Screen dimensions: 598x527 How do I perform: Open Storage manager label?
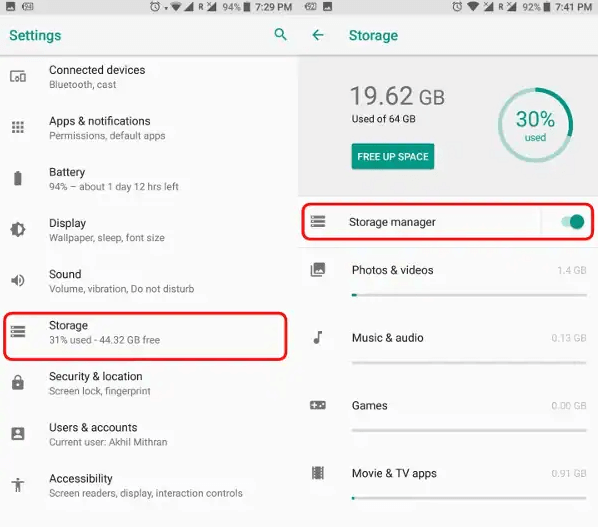click(x=392, y=222)
